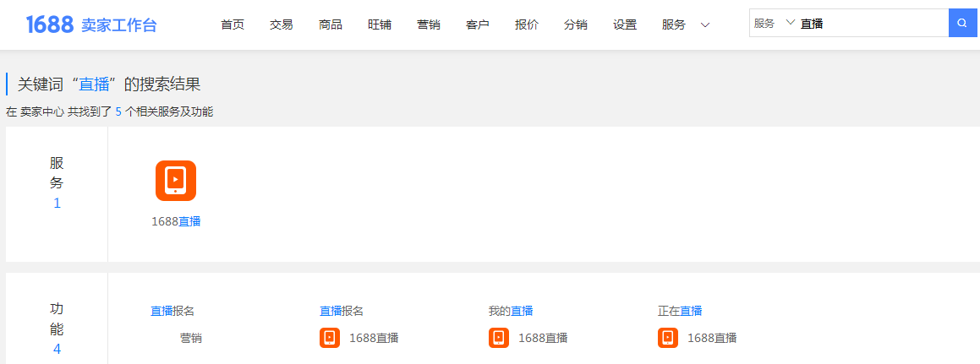
Task: Go to the 交易 menu
Action: pos(282,24)
